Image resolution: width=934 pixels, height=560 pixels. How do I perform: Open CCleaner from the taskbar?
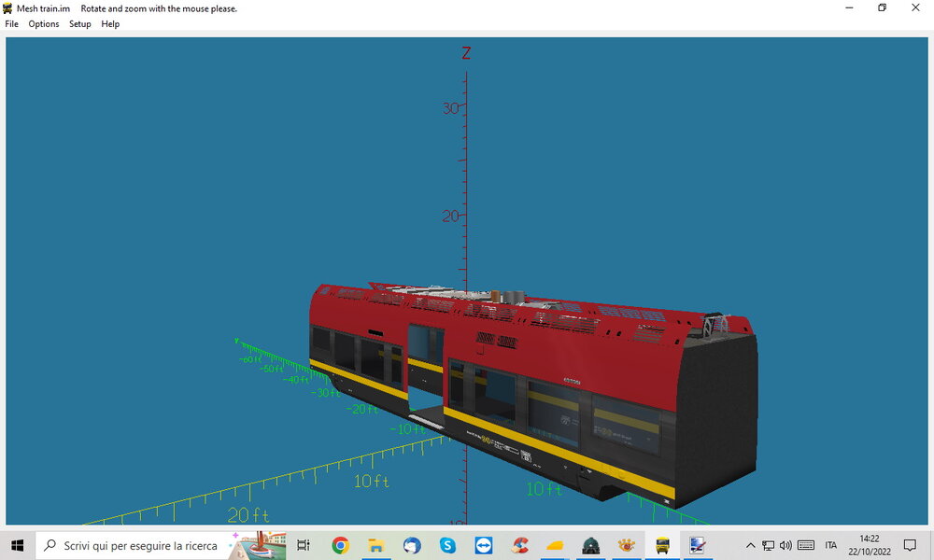519,545
